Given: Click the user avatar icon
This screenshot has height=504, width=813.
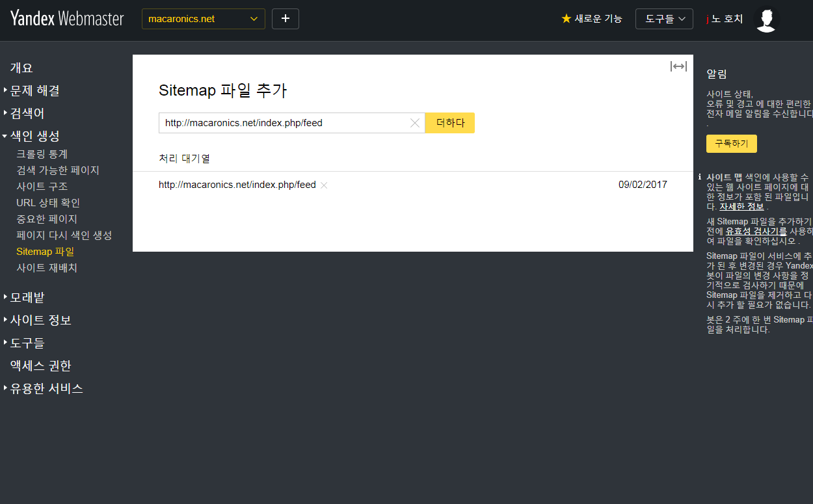Looking at the screenshot, I should pyautogui.click(x=767, y=20).
